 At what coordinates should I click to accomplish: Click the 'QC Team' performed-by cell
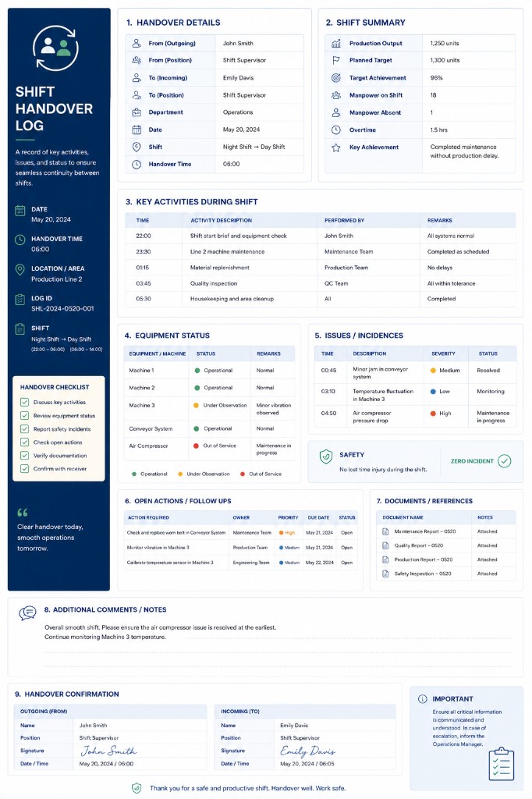pos(336,283)
